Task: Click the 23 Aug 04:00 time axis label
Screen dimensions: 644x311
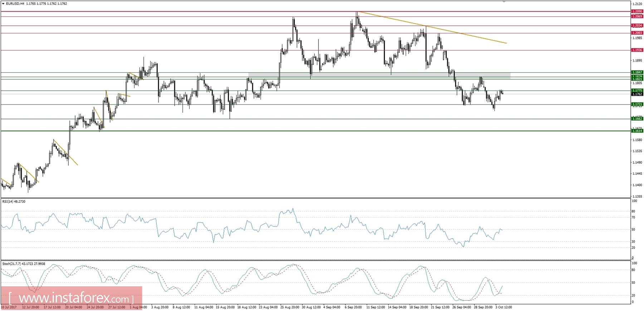Action: click(x=268, y=307)
